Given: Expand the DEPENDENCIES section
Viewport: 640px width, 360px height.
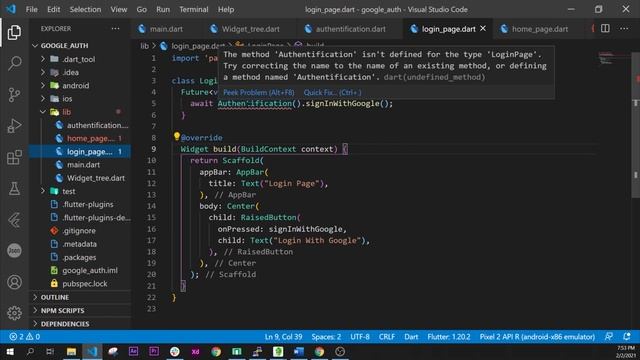Looking at the screenshot, I should click(65, 324).
